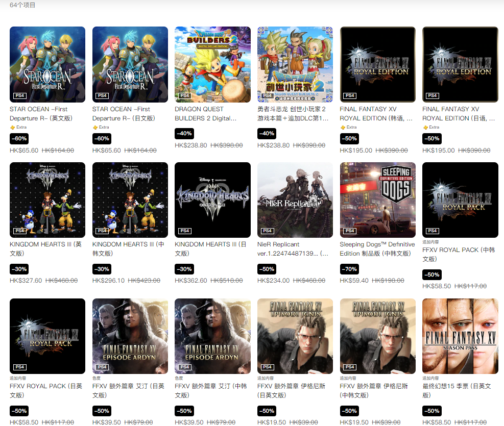Click the PS Plus Extra icon under STAR OCEAN (日文版)
The height and width of the screenshot is (426, 504).
tap(95, 128)
